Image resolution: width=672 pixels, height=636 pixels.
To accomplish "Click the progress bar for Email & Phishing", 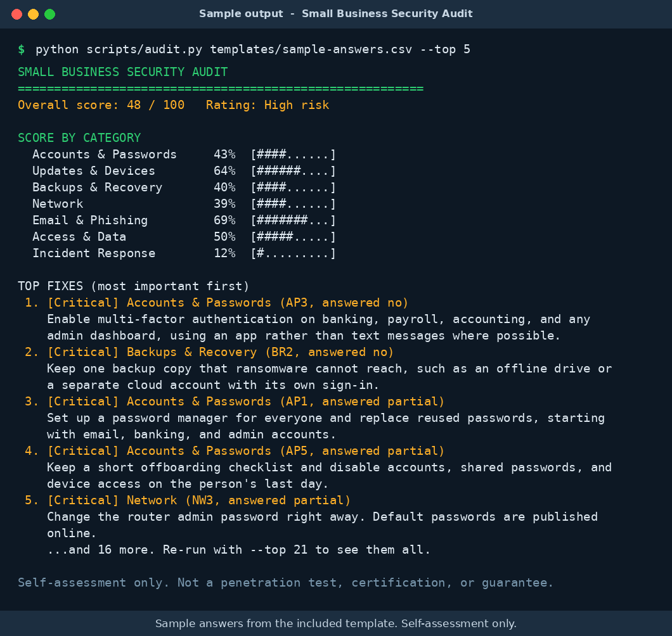I will 293,220.
